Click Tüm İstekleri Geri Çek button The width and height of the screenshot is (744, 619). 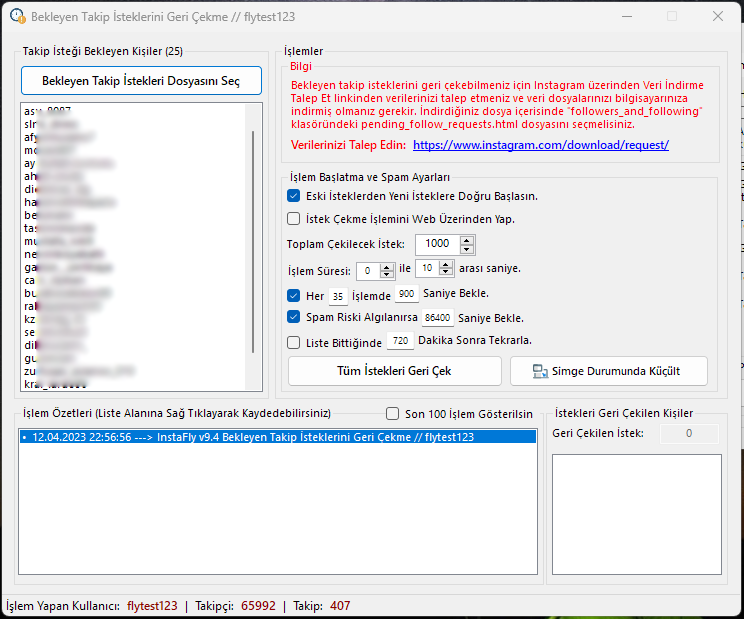[x=395, y=371]
